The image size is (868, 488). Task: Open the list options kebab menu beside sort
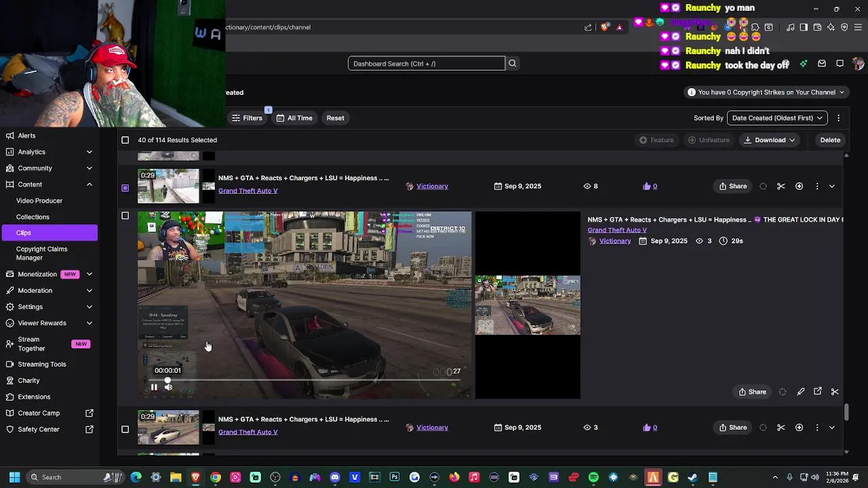(x=838, y=118)
